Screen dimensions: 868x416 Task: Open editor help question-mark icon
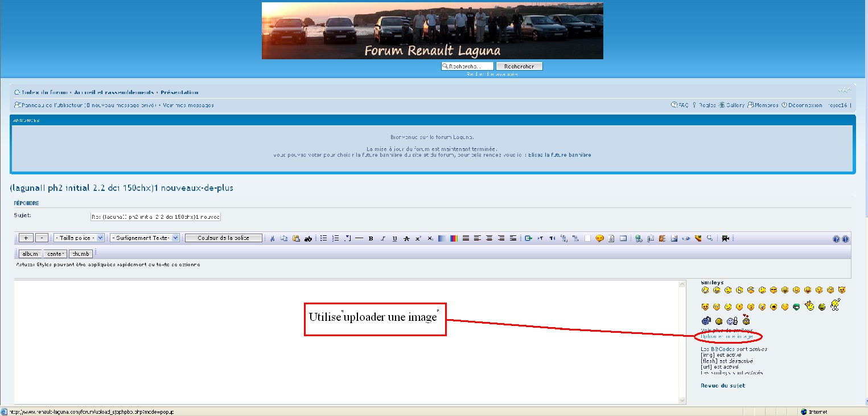(836, 239)
